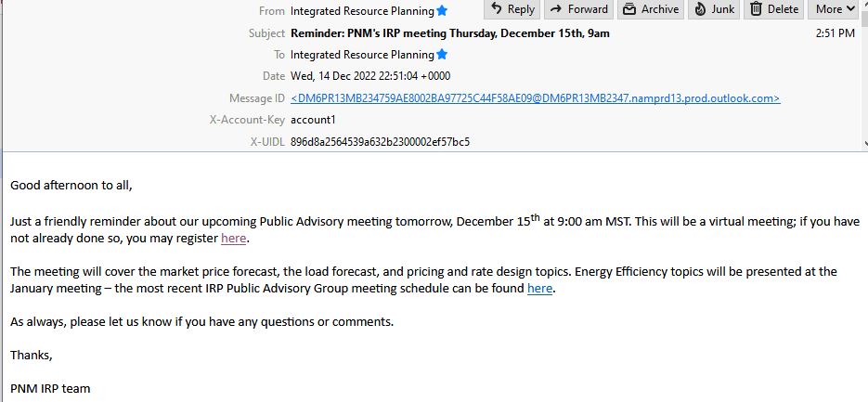Click the email subject line text
Screen dimensions: 868x402
point(449,33)
